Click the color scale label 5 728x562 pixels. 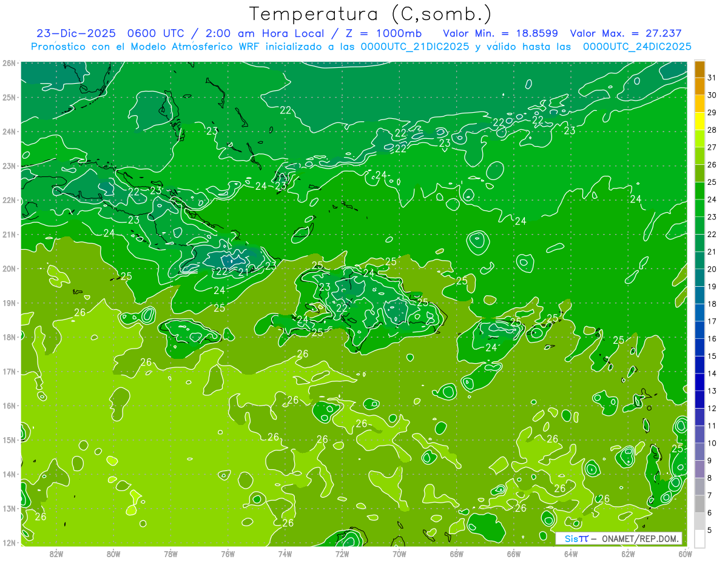[x=710, y=530]
